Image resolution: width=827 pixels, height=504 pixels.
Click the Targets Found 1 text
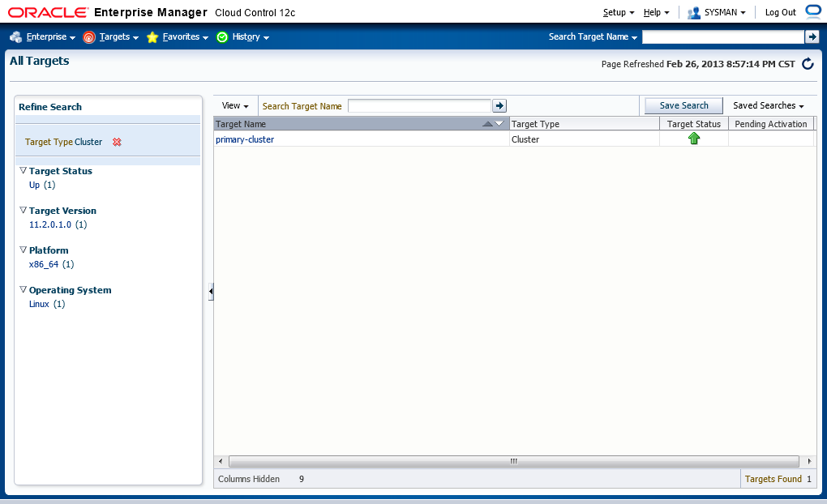(778, 479)
